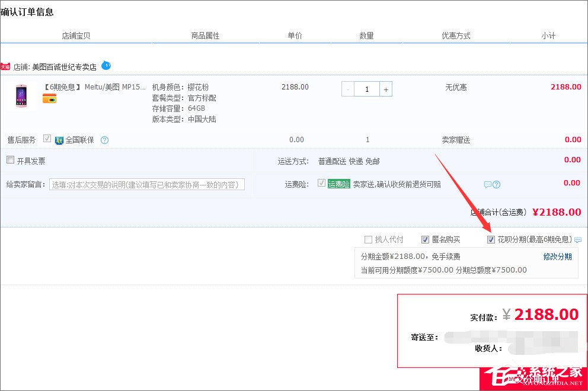Visit the 美图百诚世纪专卖店 store page
This screenshot has height=391, width=588.
pos(64,66)
